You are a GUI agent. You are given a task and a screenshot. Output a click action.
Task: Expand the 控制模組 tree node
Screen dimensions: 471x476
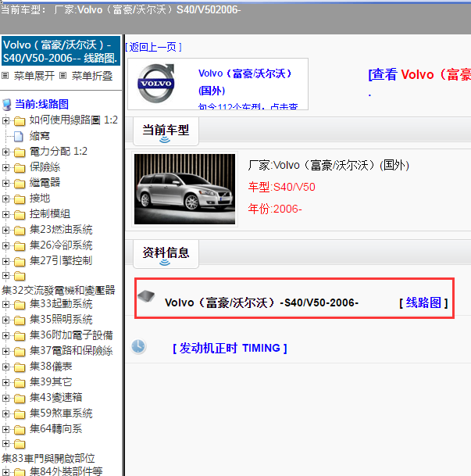[x=5, y=214]
